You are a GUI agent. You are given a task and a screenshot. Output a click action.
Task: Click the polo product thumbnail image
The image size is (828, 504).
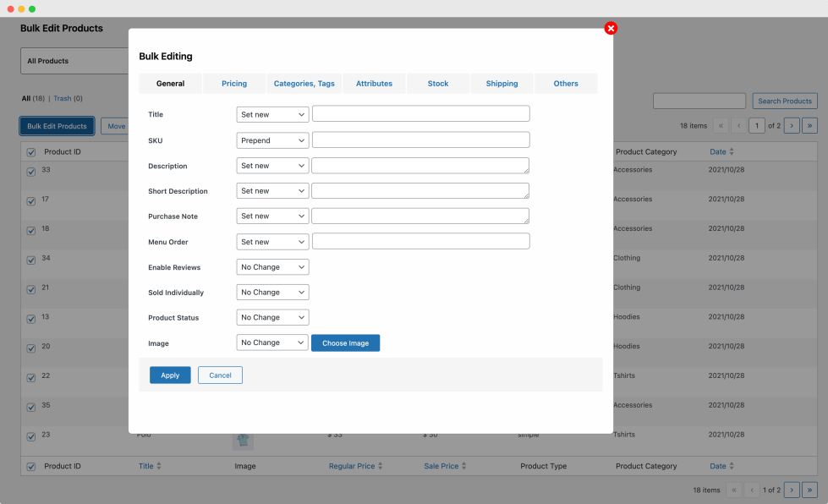[x=243, y=440]
